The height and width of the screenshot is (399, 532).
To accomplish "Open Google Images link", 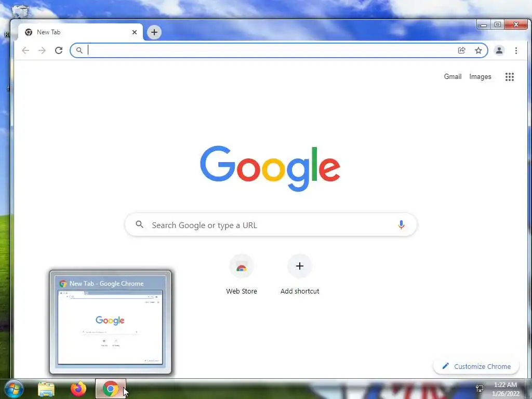I will click(x=480, y=77).
